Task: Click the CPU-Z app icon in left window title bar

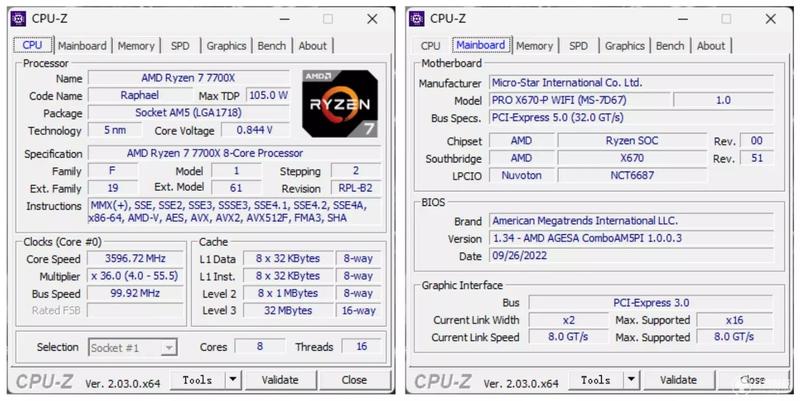Action: tap(19, 19)
